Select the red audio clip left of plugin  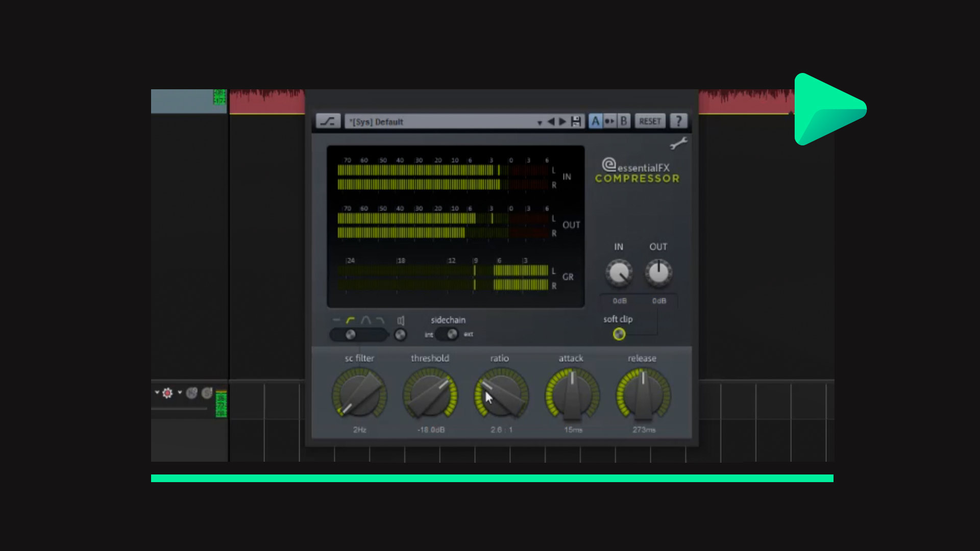coord(267,102)
